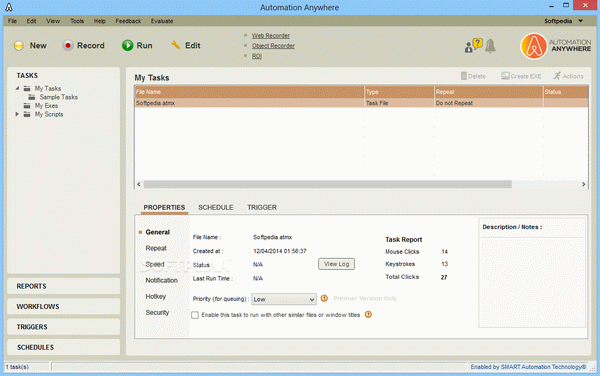600x376 pixels.
Task: Click the Automation Anywhere orange logo
Action: 534,46
